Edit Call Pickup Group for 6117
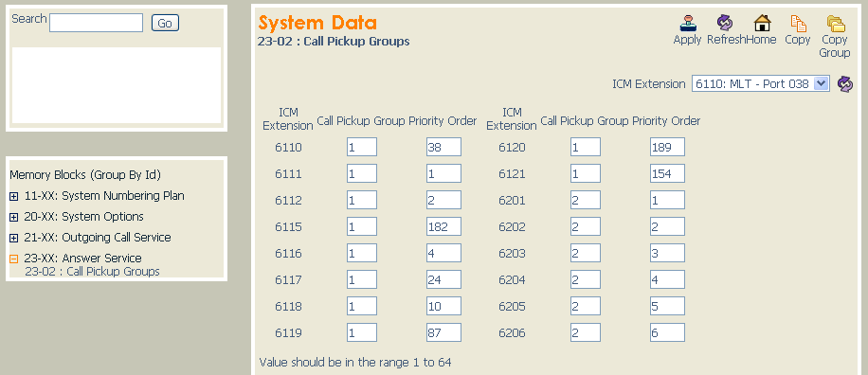 [x=362, y=280]
